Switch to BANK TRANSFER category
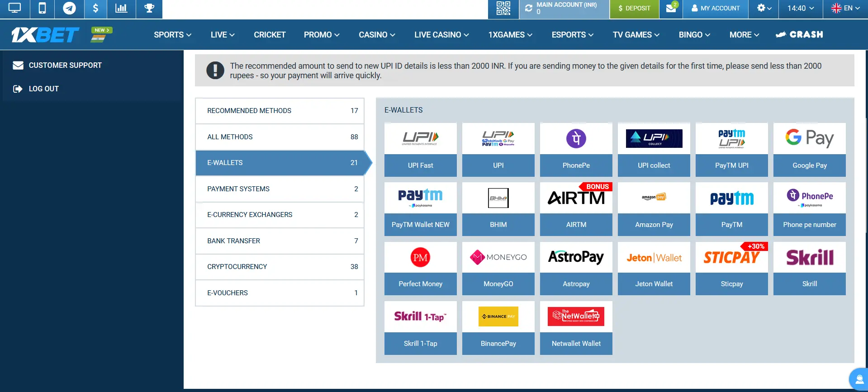Image resolution: width=868 pixels, height=392 pixels. [280, 241]
